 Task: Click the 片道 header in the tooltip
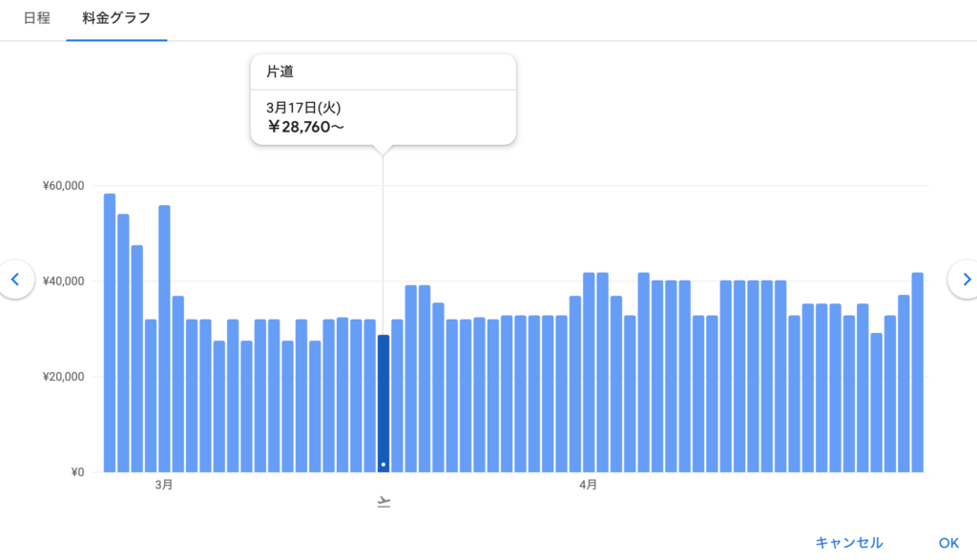(281, 73)
